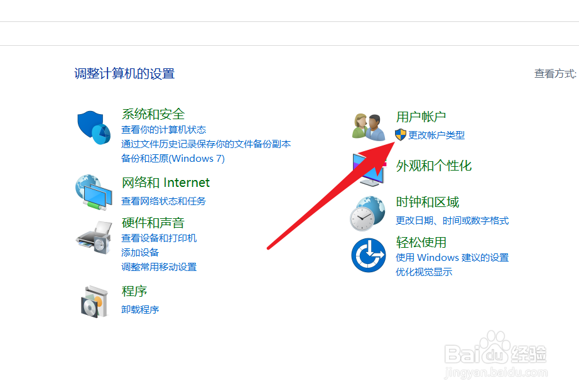Click the User Accounts people icon
The height and width of the screenshot is (392, 579).
pos(369,127)
